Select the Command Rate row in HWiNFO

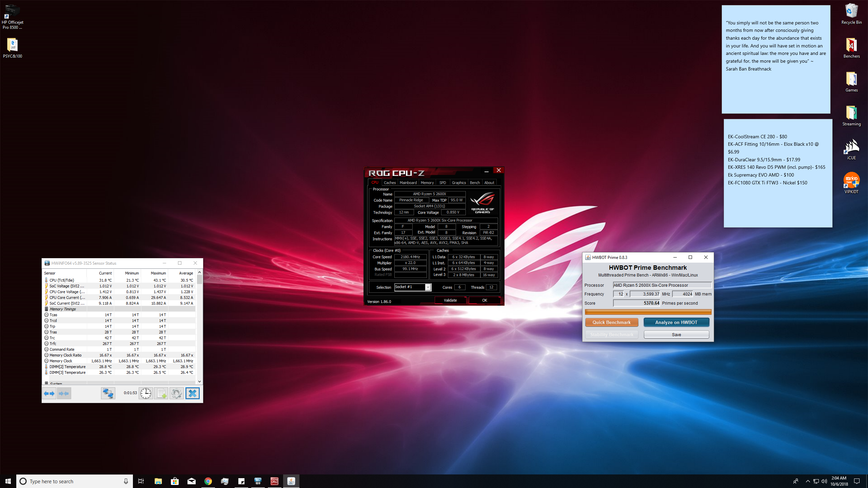tap(119, 349)
